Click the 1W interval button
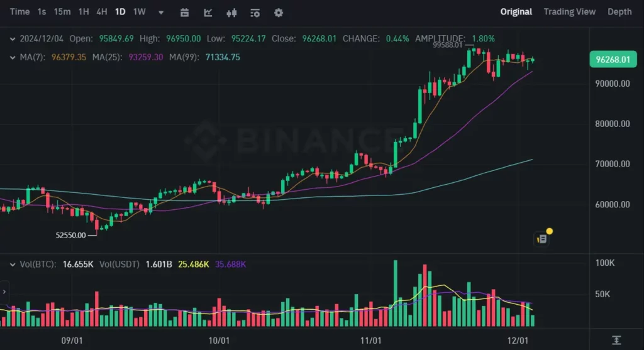 (139, 12)
